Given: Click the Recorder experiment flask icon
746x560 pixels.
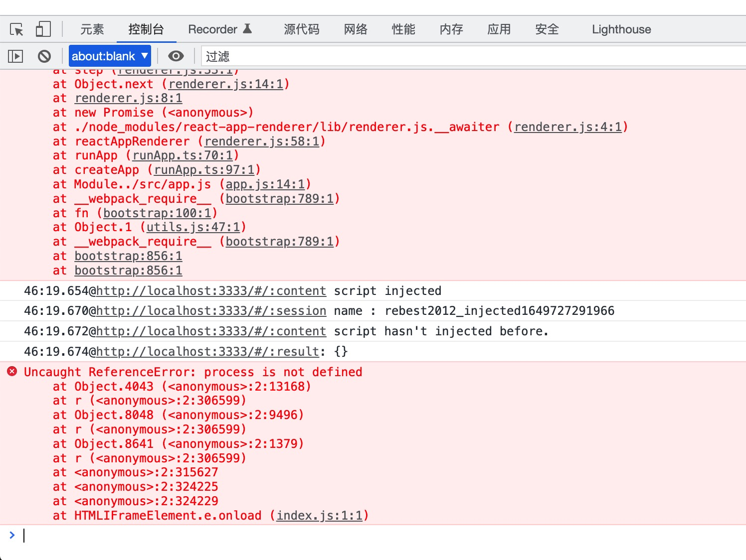Looking at the screenshot, I should coord(247,28).
